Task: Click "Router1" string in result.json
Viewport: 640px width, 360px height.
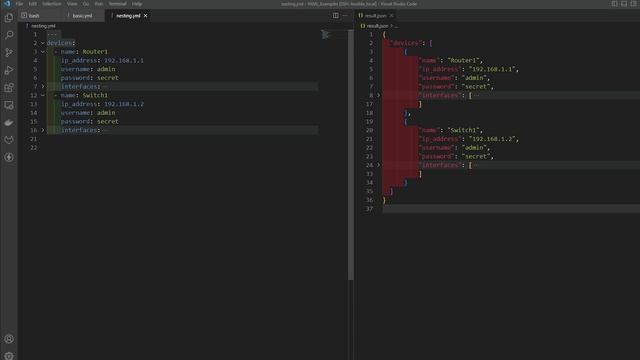Action: point(464,60)
